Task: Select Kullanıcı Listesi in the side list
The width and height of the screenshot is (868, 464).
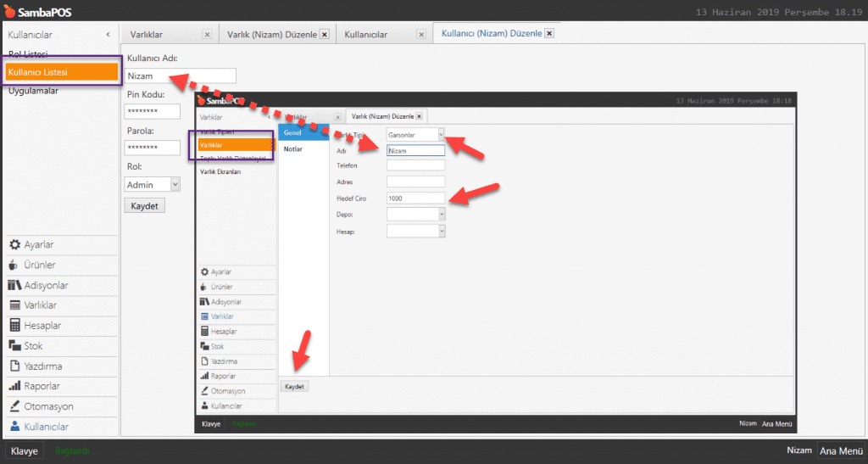Action: point(60,72)
